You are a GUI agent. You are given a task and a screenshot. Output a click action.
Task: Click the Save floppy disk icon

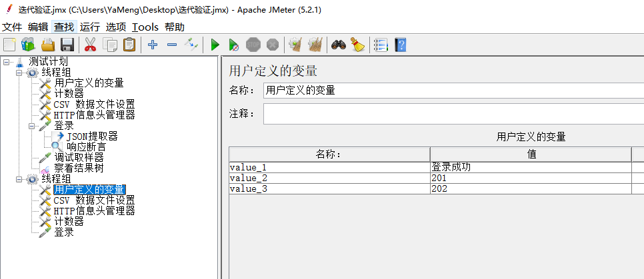(67, 45)
